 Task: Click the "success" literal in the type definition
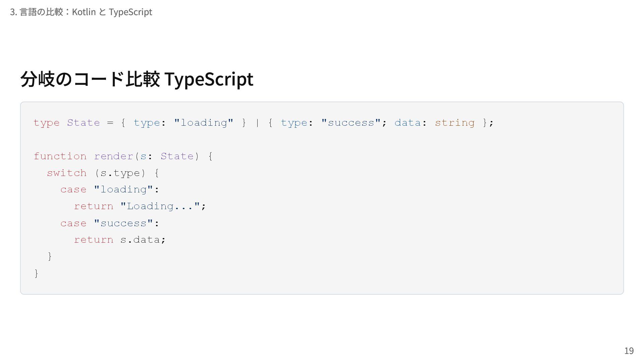[351, 123]
